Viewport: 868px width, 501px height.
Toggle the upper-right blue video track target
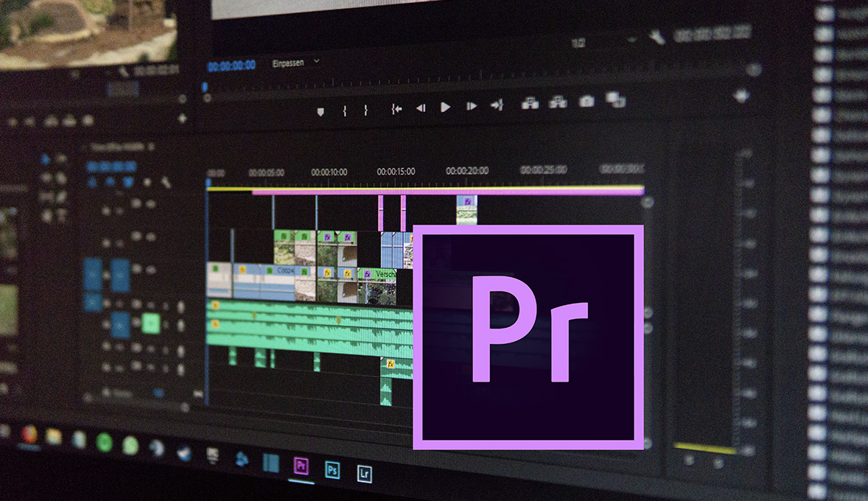point(119,275)
